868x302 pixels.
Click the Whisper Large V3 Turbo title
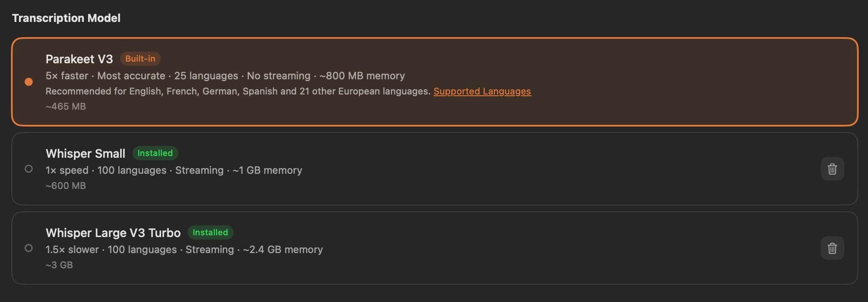[x=113, y=233]
